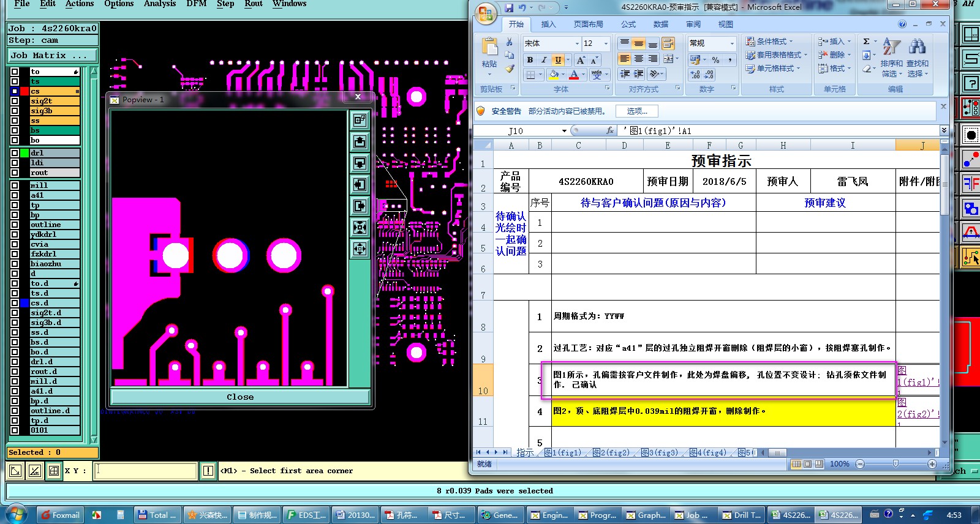Toggle the checkbox for layer drl
980x524 pixels.
(15, 153)
